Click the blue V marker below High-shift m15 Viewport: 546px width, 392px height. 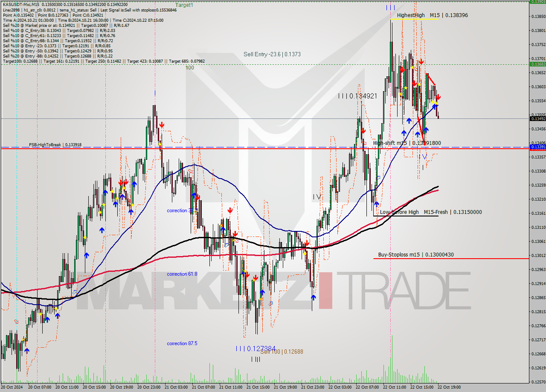[x=424, y=157]
